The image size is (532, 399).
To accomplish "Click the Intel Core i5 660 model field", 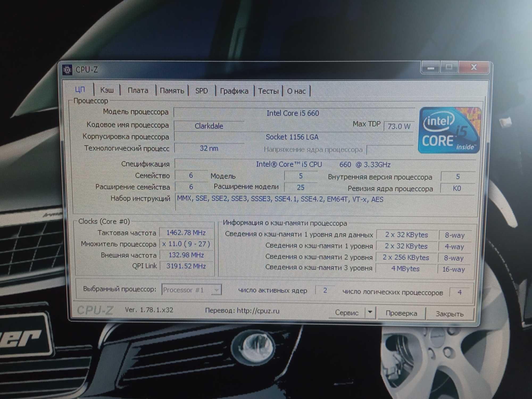I will tap(294, 113).
